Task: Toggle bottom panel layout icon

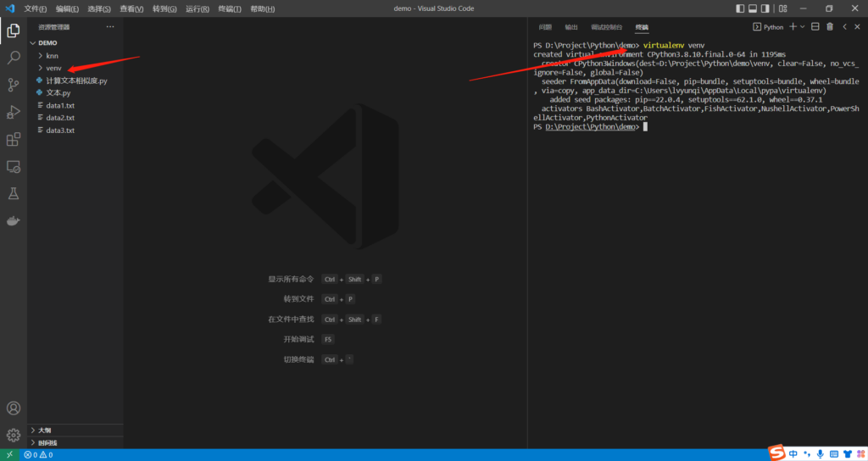Action: point(753,8)
